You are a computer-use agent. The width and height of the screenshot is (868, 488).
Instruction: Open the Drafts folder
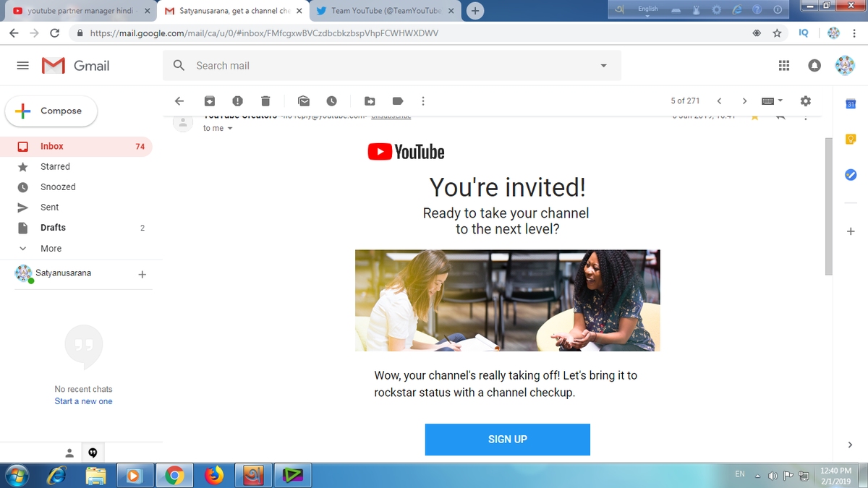coord(77,228)
